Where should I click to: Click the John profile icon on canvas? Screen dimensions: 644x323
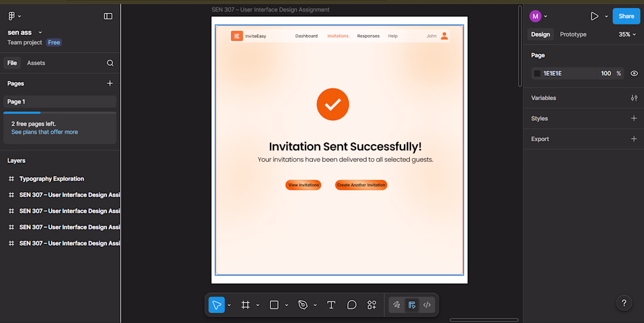click(x=444, y=36)
